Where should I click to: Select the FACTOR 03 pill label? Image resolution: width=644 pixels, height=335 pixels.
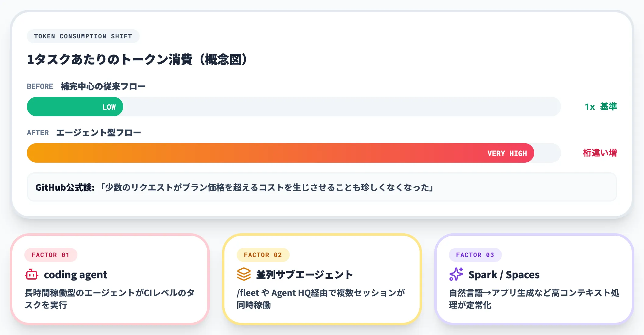[475, 255]
